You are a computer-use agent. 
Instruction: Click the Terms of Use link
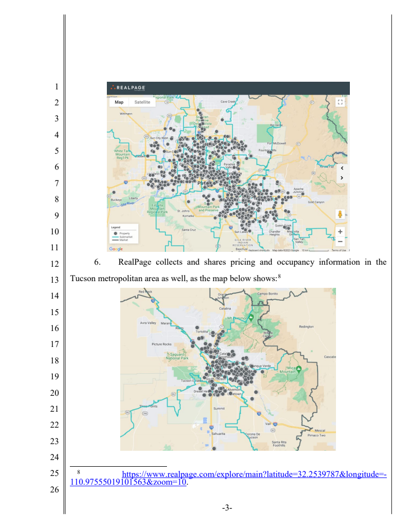click(339, 250)
